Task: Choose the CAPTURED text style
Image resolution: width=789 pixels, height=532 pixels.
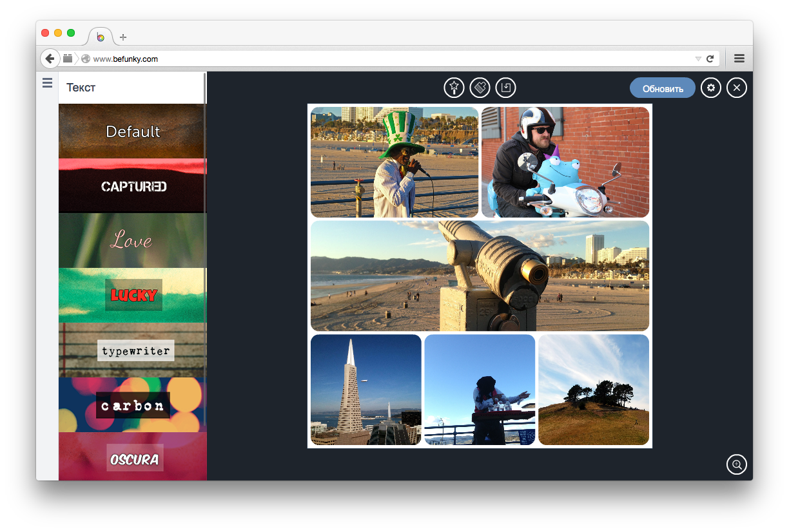Action: [x=133, y=186]
